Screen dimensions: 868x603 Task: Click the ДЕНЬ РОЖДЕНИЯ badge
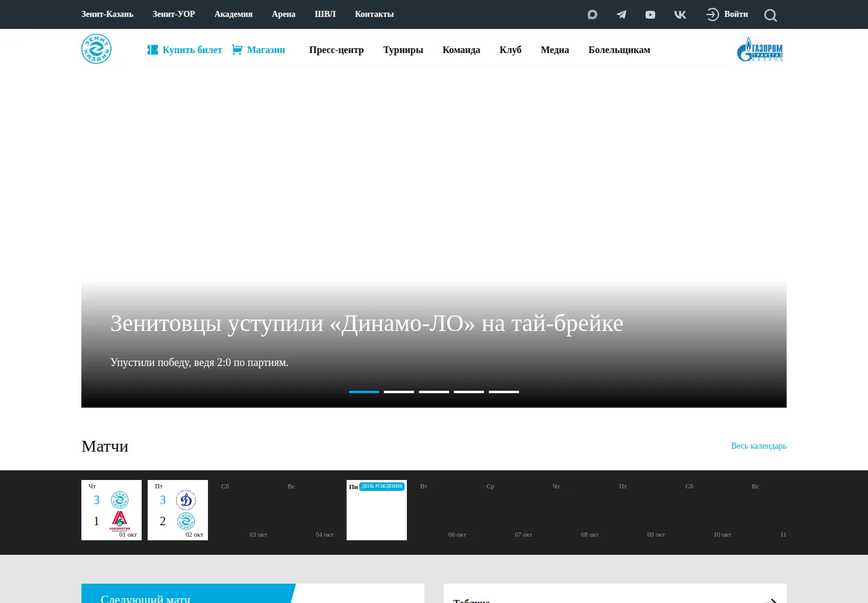[382, 486]
